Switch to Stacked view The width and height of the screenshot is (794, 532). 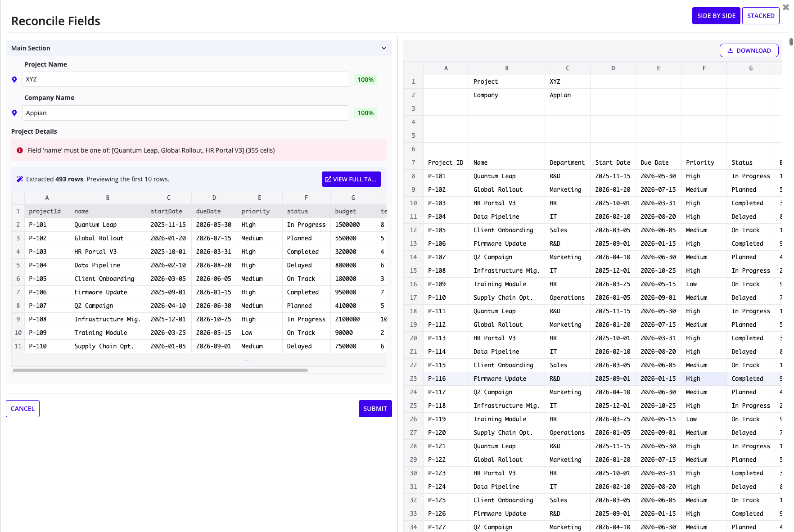[x=761, y=16]
